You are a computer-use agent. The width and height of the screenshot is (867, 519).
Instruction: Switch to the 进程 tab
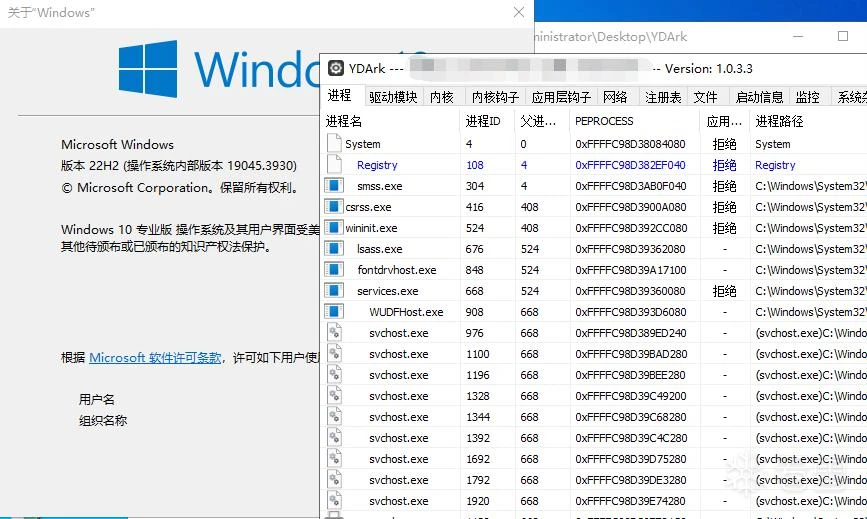point(340,96)
